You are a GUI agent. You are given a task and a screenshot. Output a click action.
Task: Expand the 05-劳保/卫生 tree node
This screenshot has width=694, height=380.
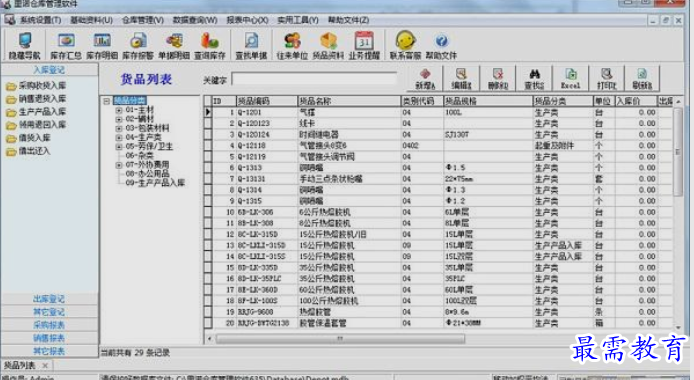point(119,146)
